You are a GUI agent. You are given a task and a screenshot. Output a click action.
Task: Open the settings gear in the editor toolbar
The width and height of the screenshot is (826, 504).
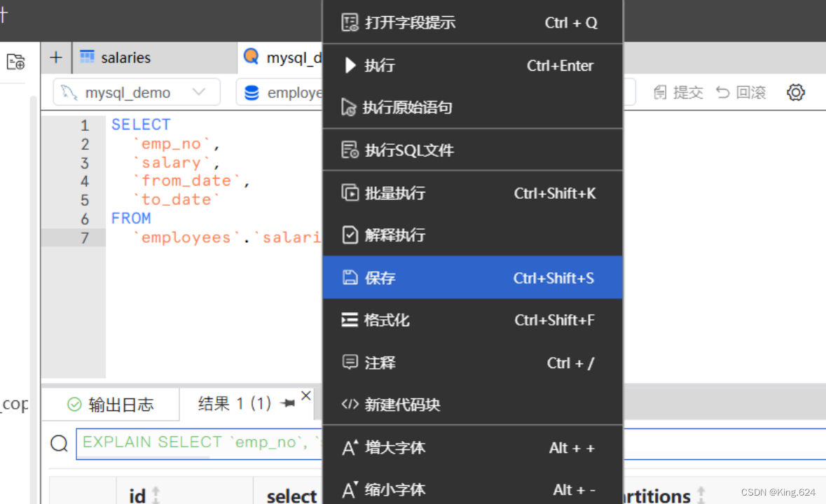click(x=795, y=92)
